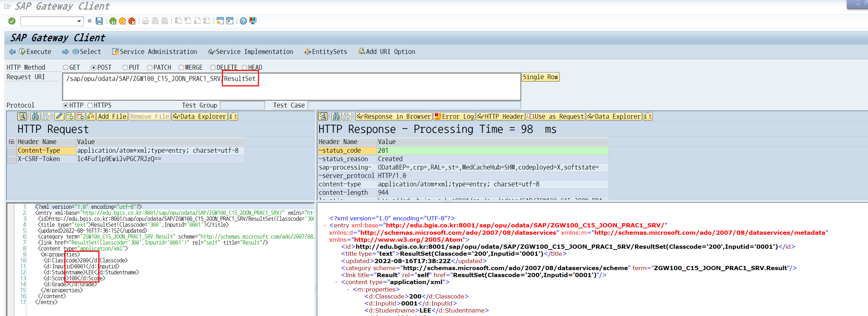Click the Remove Header row icon in request toolbar
The image size is (868, 316).
point(80,116)
